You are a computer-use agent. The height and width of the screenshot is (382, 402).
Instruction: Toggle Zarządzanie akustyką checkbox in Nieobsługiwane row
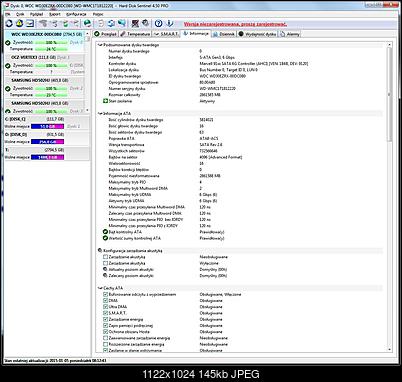pos(105,257)
